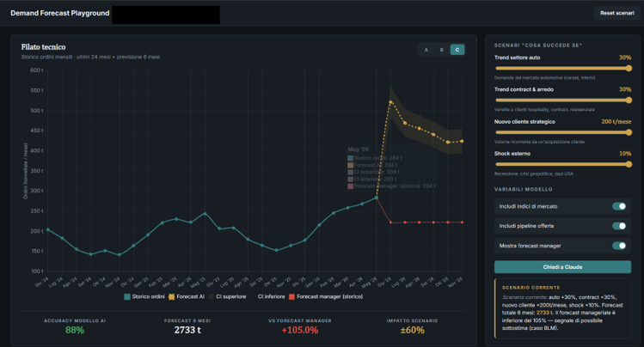Click the Scenari "Cosa succede se" heading
This screenshot has width=644, height=347.
point(538,46)
